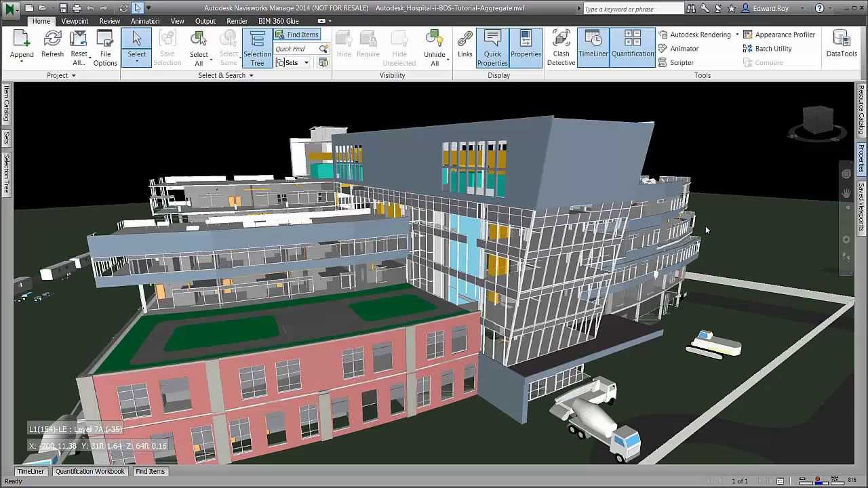Open the Sets dropdown
This screenshot has width=868, height=488.
click(306, 62)
